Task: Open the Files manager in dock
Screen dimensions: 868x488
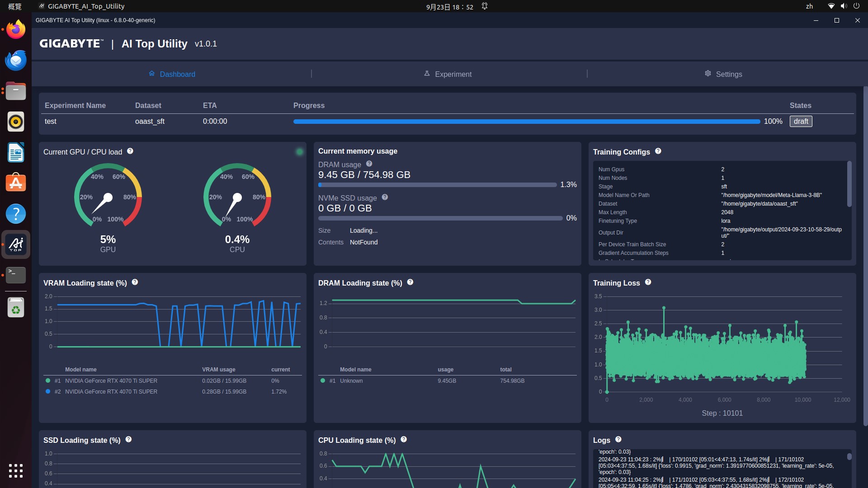Action: (x=16, y=91)
